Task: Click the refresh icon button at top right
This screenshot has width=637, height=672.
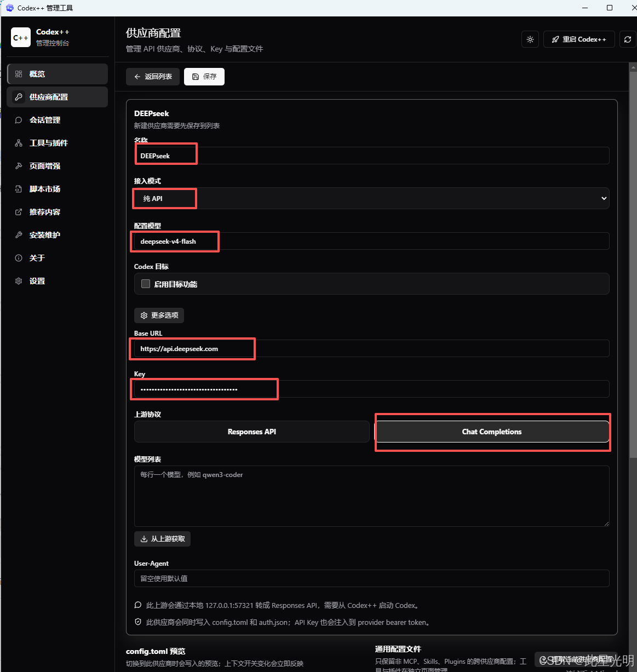Action: [628, 39]
